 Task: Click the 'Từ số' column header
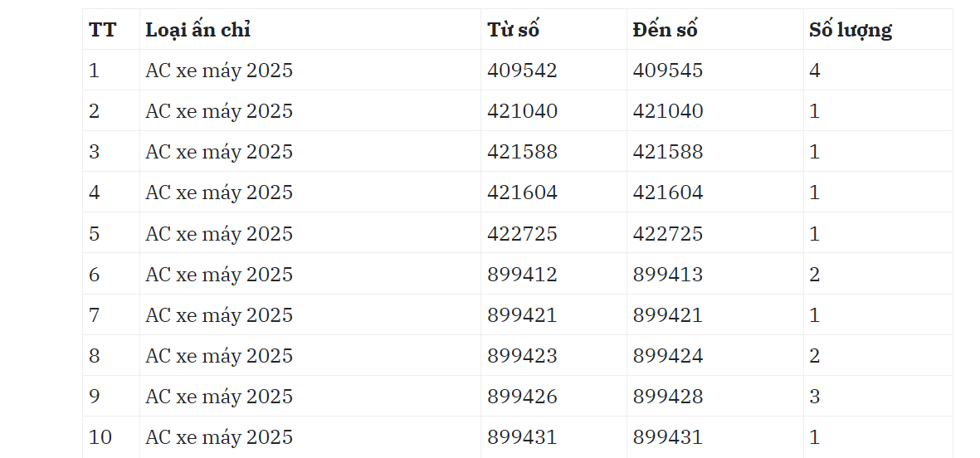coord(553,29)
